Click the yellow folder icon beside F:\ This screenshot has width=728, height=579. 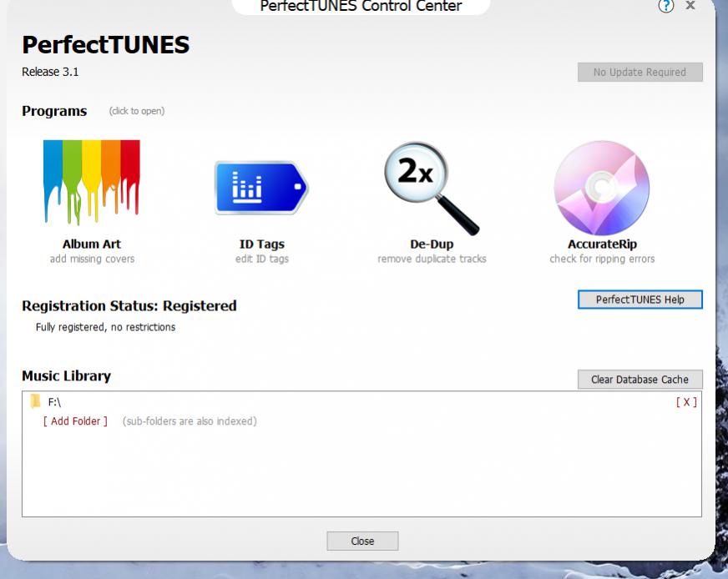point(35,402)
